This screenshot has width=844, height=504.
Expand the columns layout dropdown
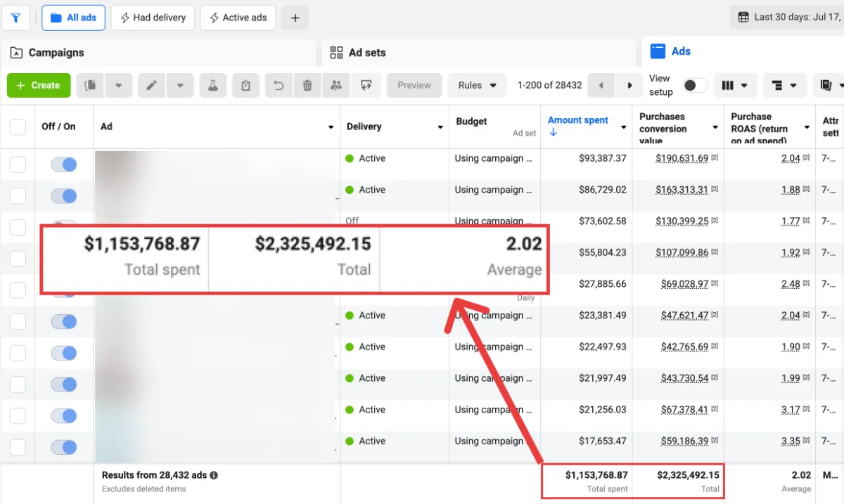point(735,86)
